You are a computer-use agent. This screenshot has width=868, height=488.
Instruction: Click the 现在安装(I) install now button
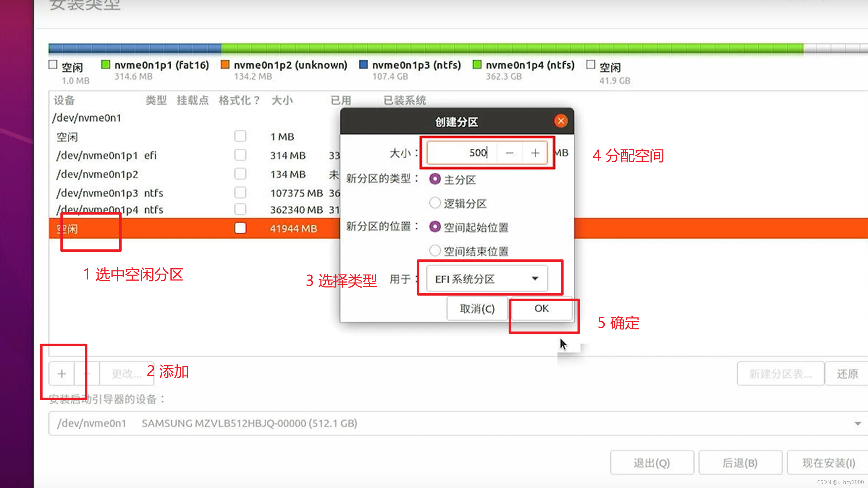[828, 463]
